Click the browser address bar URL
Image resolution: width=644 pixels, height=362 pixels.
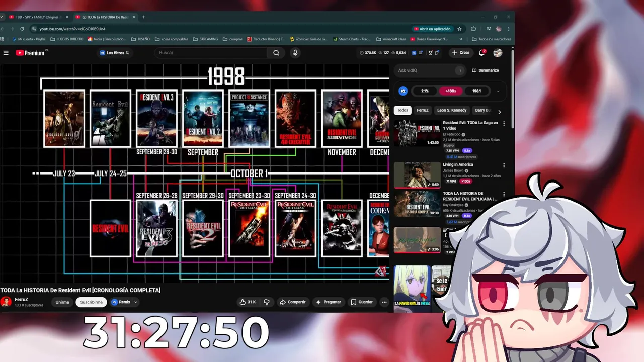pyautogui.click(x=72, y=29)
